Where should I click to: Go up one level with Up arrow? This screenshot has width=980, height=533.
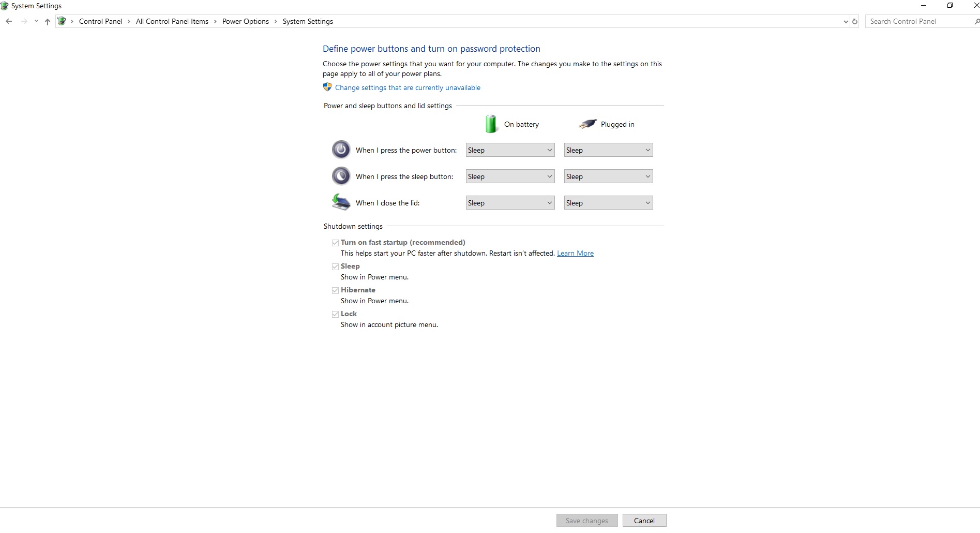pos(48,21)
